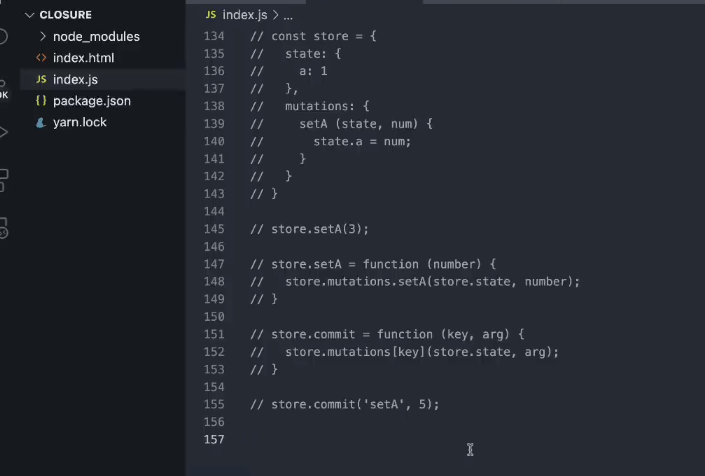Click the JS icon beside index.js in explorer

pyautogui.click(x=41, y=79)
